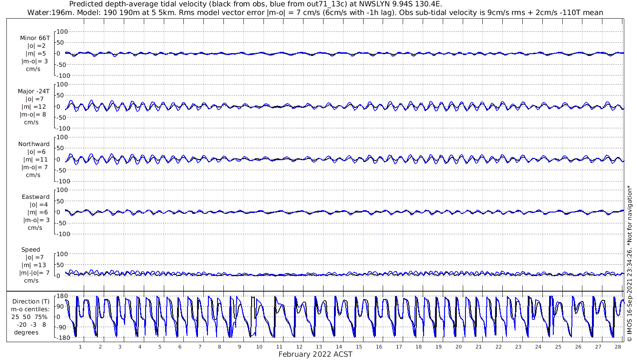Click the "degrees" unit label
Screen dimensions: 637x364
pyautogui.click(x=26, y=332)
